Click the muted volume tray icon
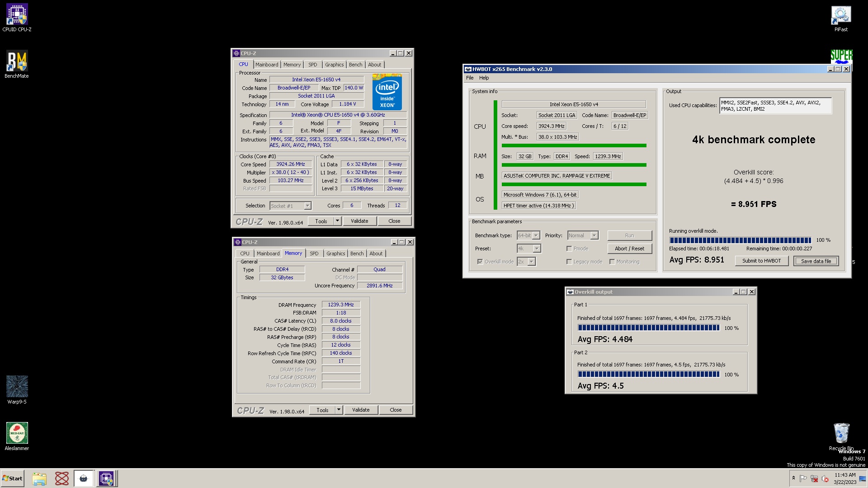Viewport: 868px width, 488px height. [825, 479]
